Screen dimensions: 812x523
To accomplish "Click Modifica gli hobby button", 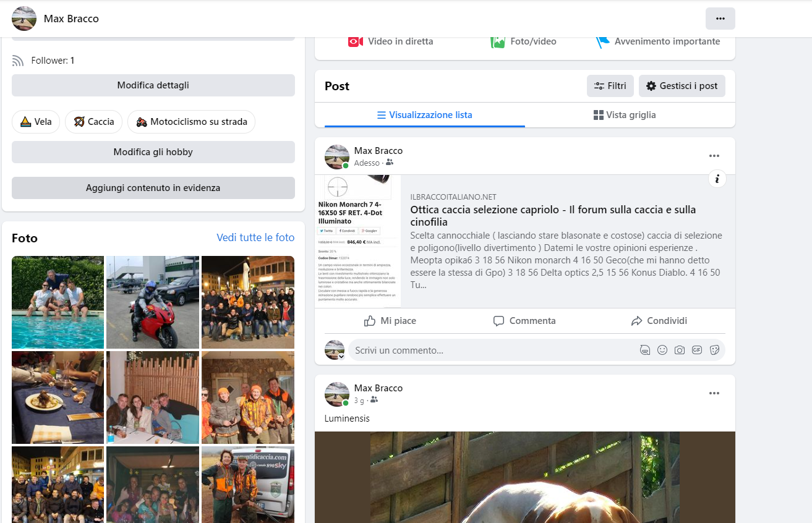I will coord(153,152).
